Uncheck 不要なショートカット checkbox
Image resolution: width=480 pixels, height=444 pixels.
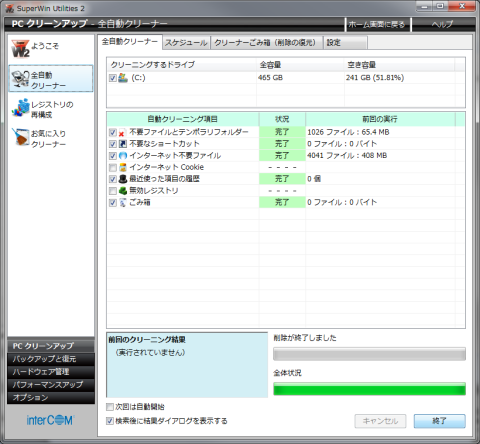(113, 144)
